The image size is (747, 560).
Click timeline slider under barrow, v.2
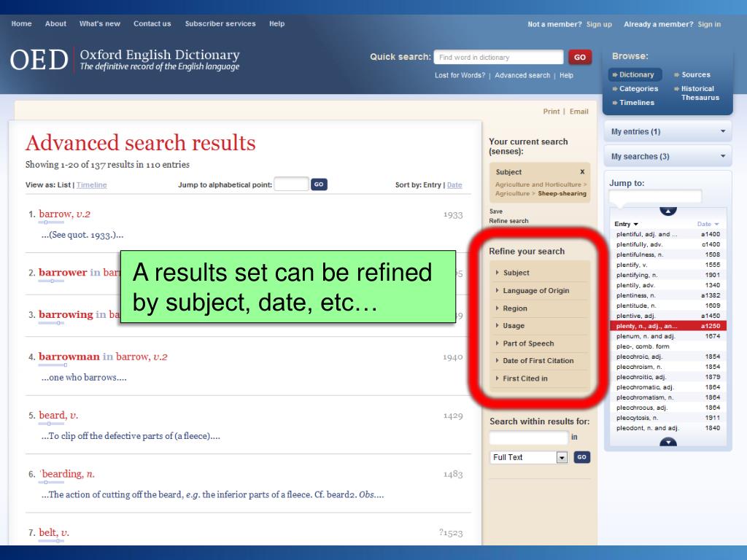coord(51,222)
